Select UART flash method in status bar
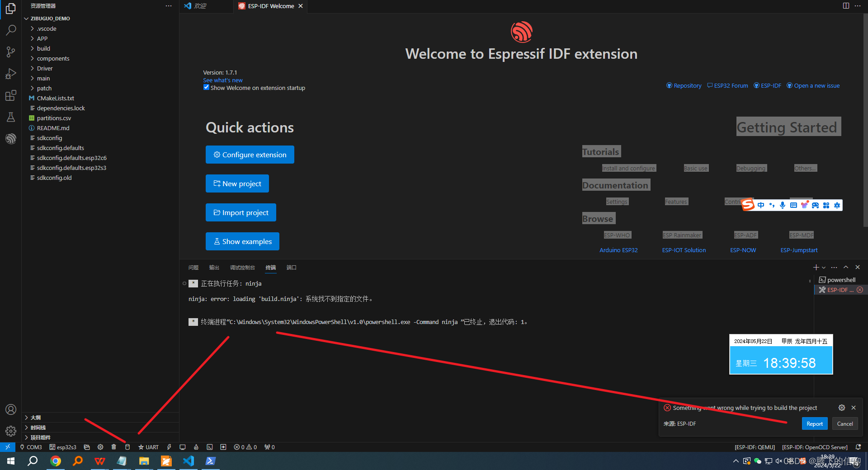 [148, 447]
